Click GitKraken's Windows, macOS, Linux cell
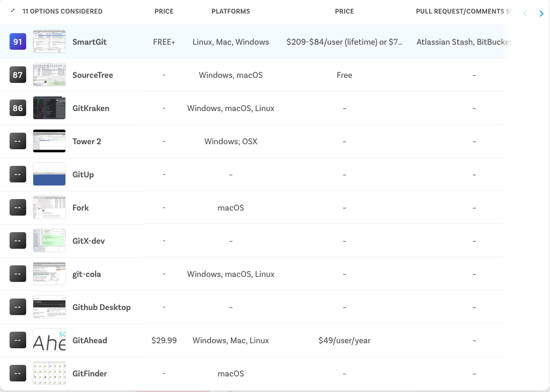This screenshot has width=550, height=392. click(231, 108)
